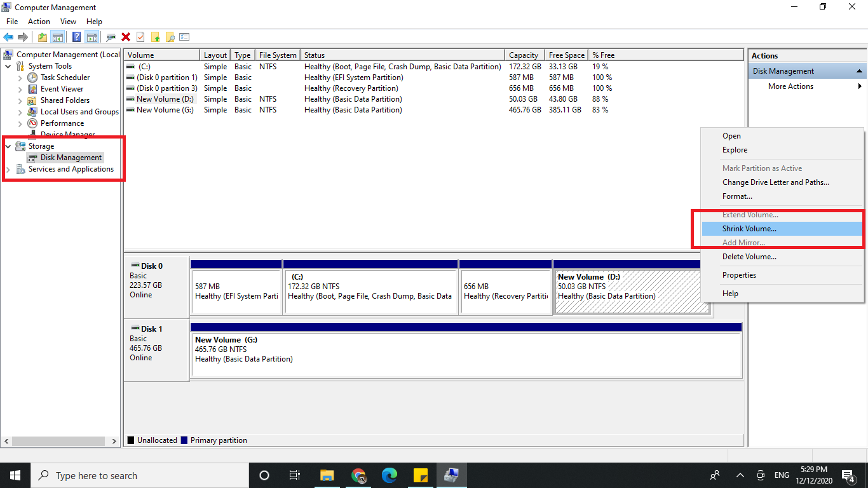Toggle the Show/Hide Action Pane icon
The image size is (868, 488).
(x=92, y=37)
